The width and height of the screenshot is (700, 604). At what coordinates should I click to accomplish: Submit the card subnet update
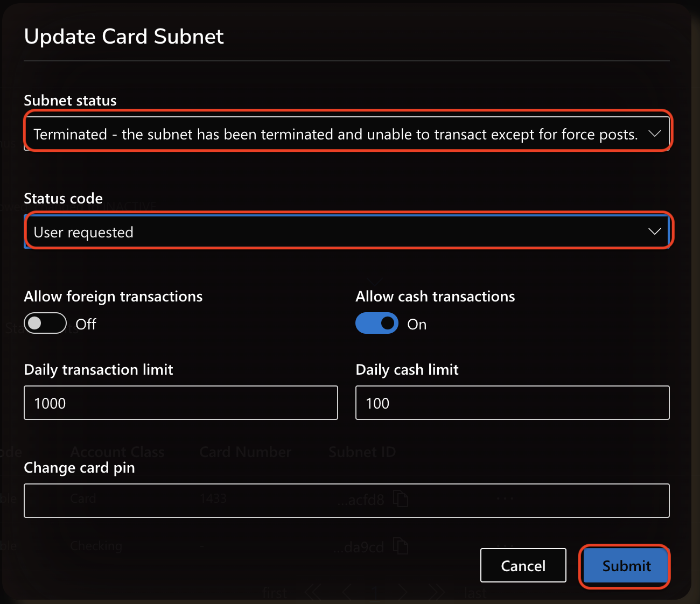626,565
